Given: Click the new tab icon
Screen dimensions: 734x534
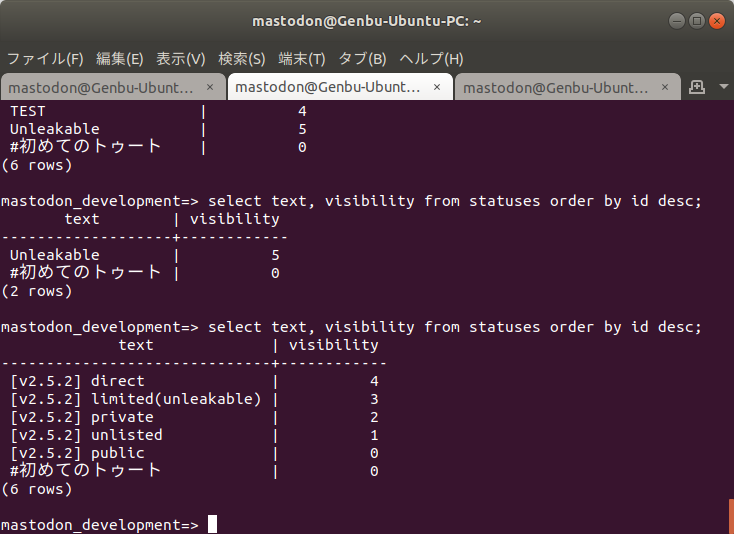Looking at the screenshot, I should coord(697,87).
